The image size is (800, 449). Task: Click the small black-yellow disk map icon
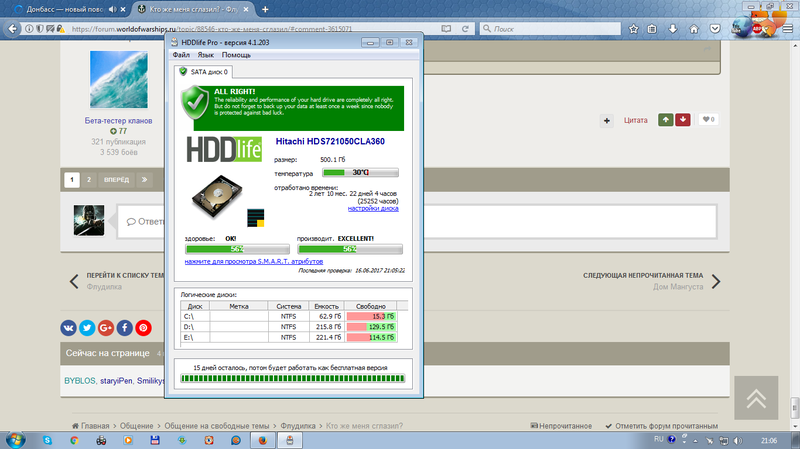256,218
